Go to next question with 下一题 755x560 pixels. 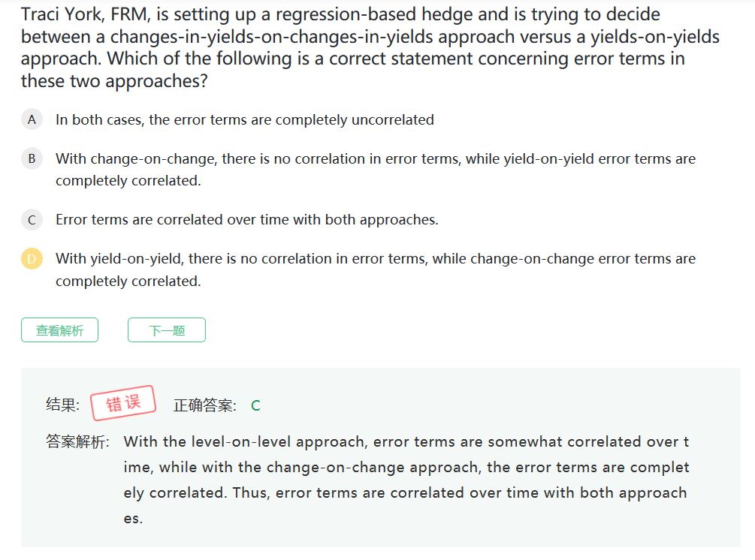167,330
